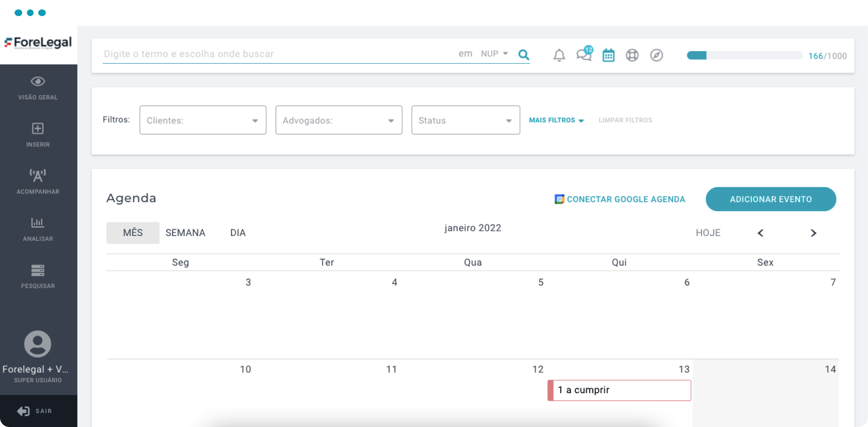Switch to Semana view tab
This screenshot has width=868, height=427.
185,233
